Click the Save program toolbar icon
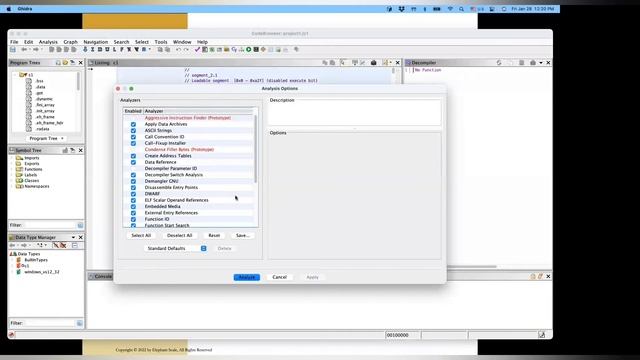The image size is (640, 360). coord(13,50)
